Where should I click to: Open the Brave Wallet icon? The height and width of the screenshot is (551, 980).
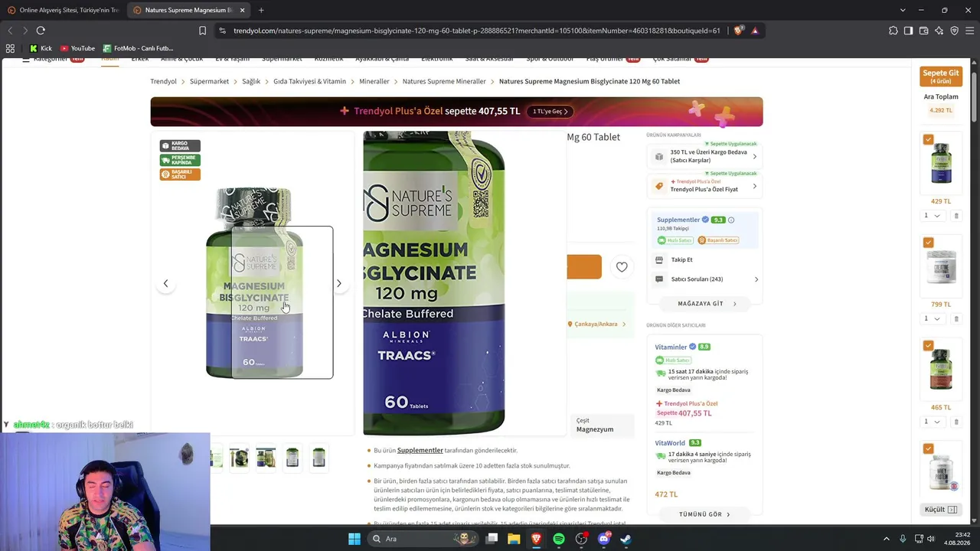point(924,31)
